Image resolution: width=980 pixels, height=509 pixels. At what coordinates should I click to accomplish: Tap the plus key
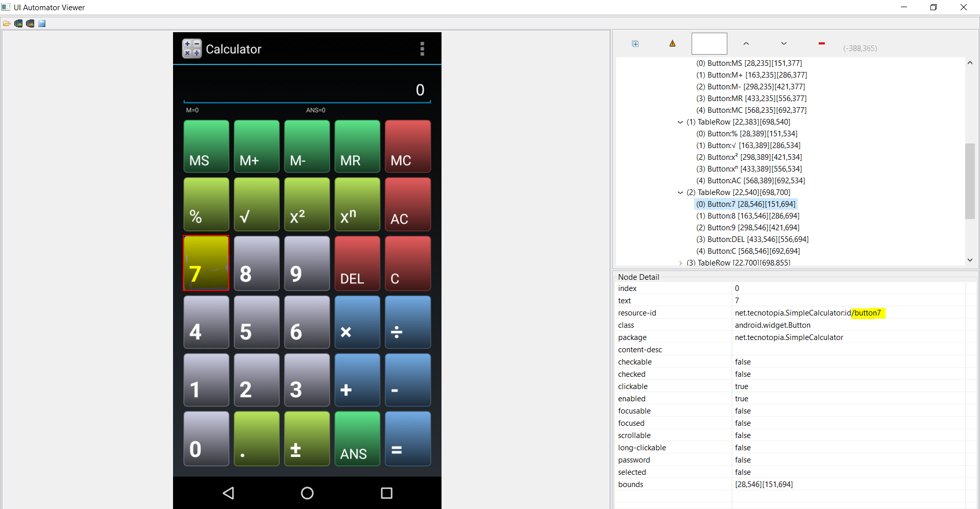point(357,380)
